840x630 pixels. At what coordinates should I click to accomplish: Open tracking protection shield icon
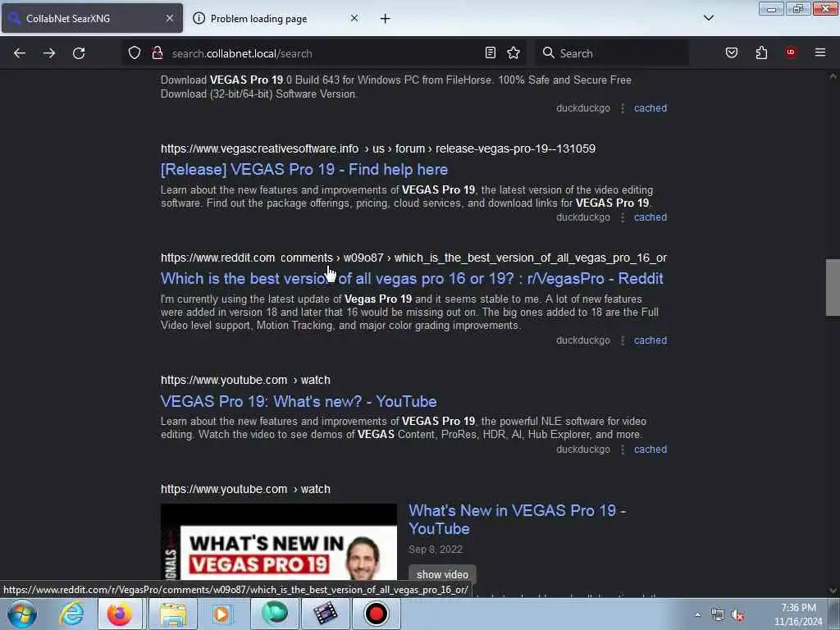tap(135, 53)
